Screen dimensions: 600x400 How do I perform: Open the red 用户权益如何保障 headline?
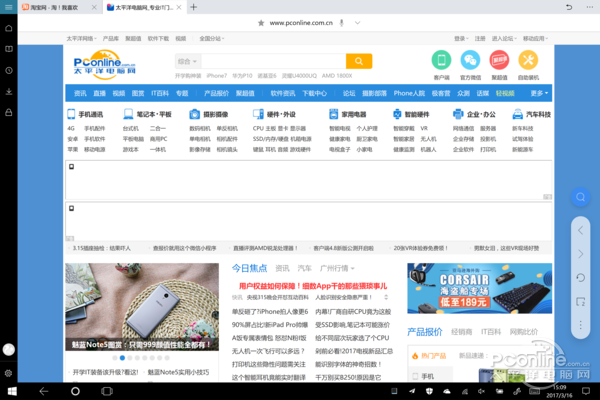point(313,286)
